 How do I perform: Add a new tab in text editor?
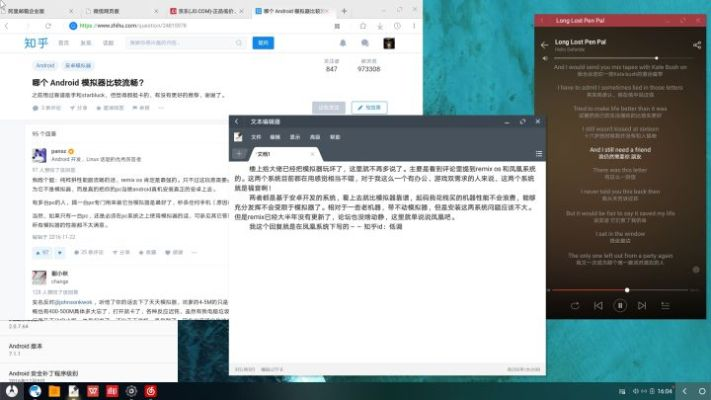[x=238, y=153]
